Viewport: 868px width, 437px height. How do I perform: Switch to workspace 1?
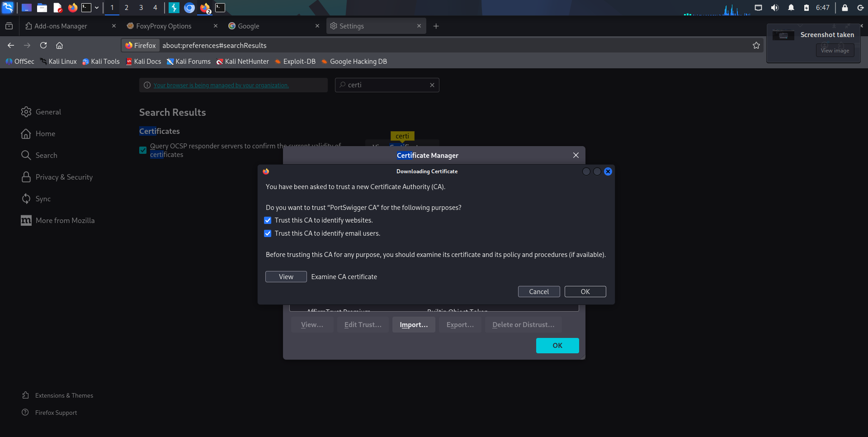coord(112,8)
